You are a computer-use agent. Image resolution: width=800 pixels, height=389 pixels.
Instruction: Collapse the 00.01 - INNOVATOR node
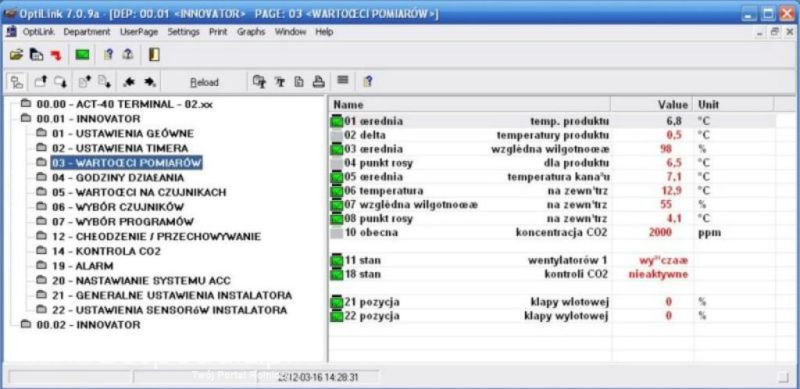point(26,119)
